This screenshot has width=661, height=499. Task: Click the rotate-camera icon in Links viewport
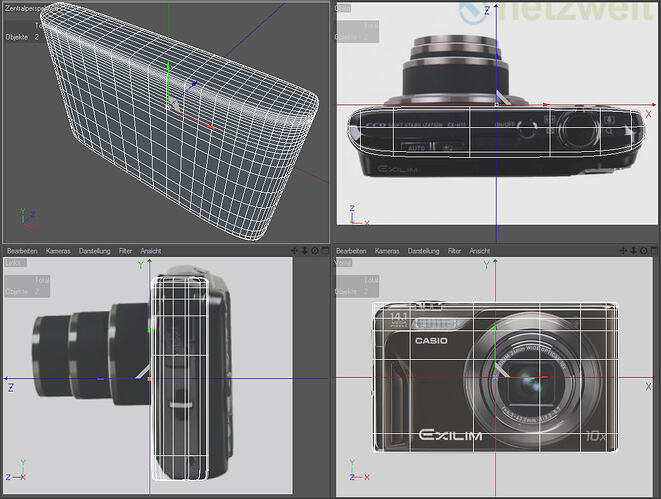pos(315,251)
